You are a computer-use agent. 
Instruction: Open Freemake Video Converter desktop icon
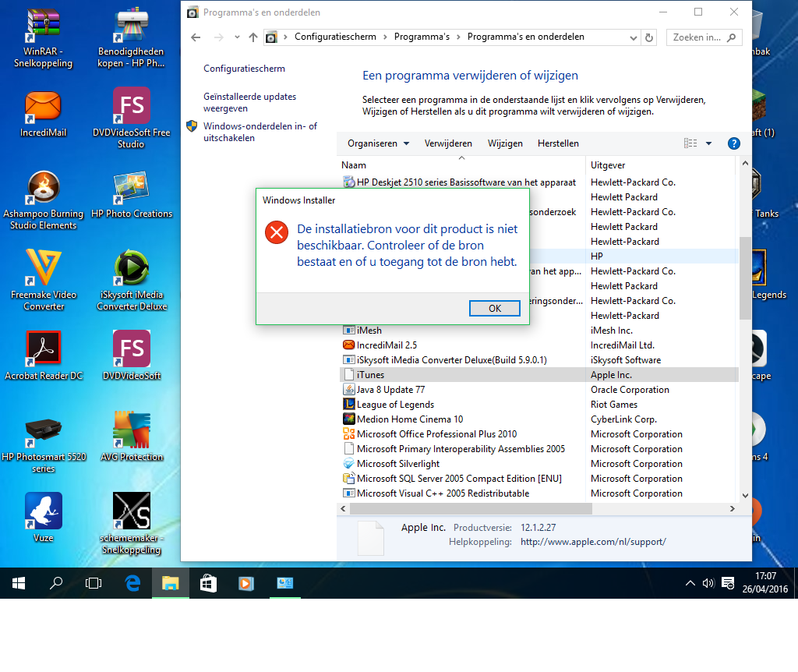[44, 281]
